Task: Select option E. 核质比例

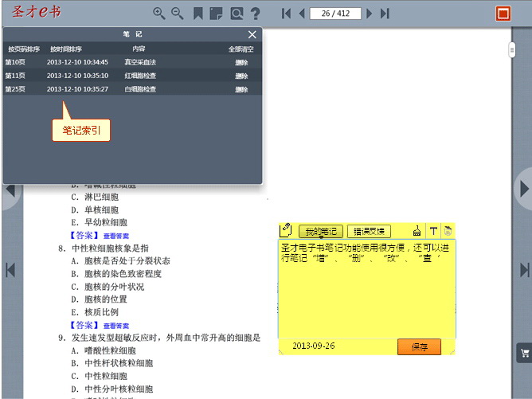Action: (x=95, y=312)
